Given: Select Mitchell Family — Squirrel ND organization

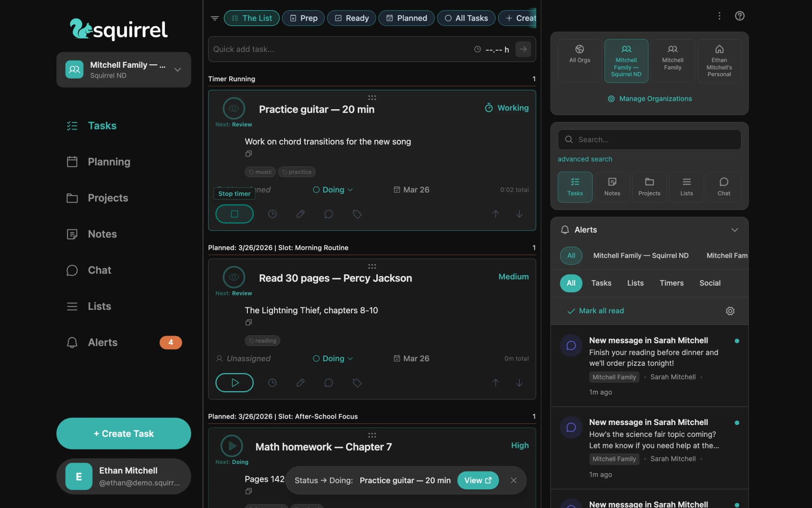Looking at the screenshot, I should (x=626, y=61).
